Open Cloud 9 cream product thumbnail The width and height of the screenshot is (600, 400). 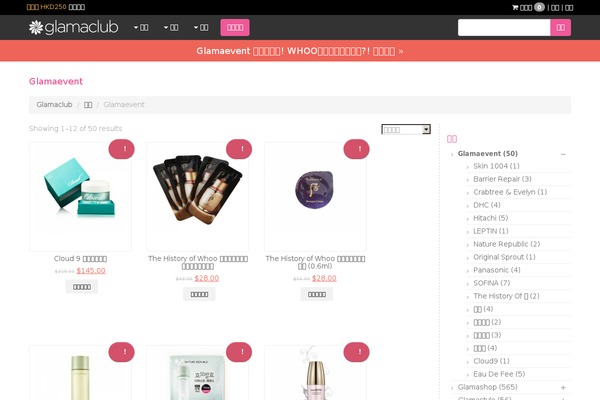80,197
